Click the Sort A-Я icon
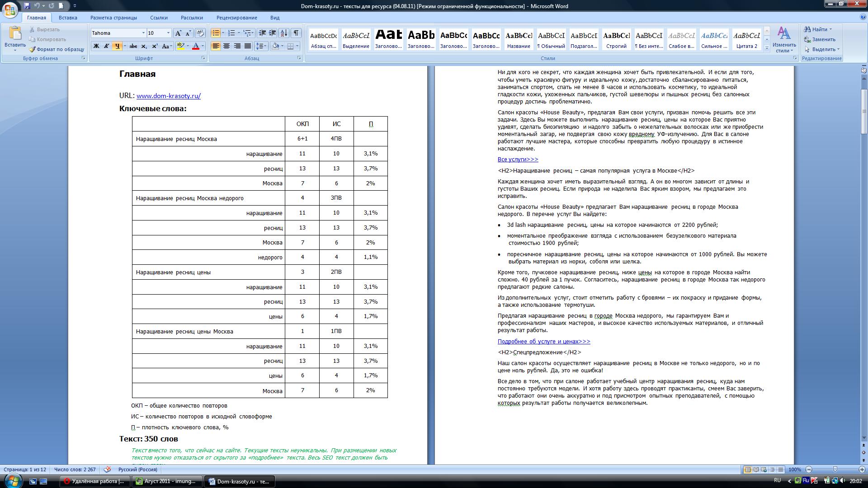Screen dimensions: 868x488 point(284,33)
